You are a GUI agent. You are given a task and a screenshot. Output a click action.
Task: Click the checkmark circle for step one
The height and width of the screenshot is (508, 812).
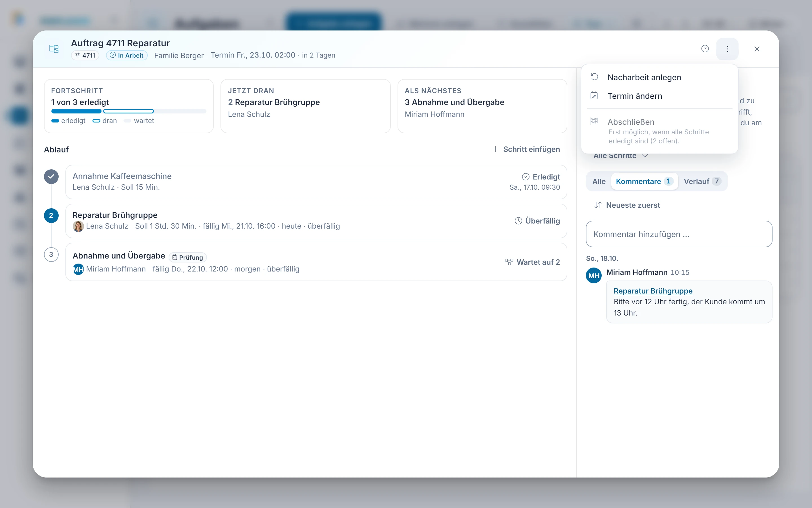51,177
